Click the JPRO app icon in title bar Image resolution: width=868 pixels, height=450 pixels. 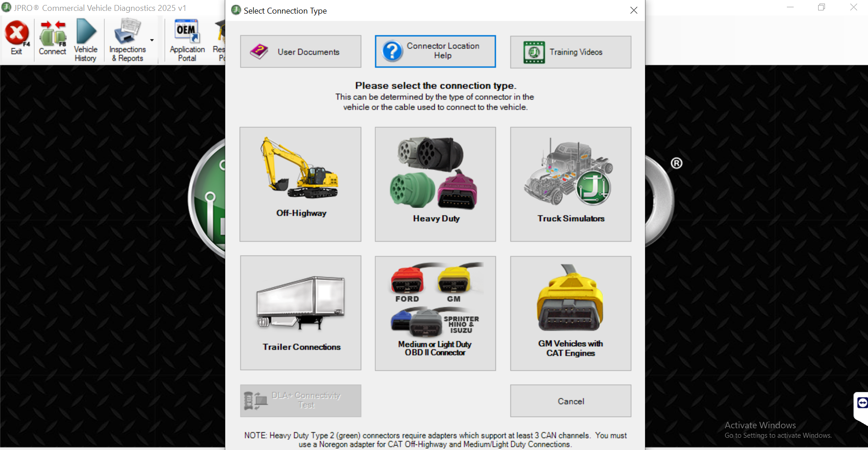point(6,8)
